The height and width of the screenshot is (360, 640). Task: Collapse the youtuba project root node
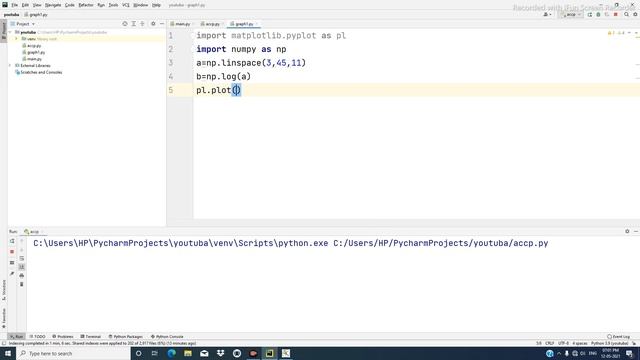[11, 32]
